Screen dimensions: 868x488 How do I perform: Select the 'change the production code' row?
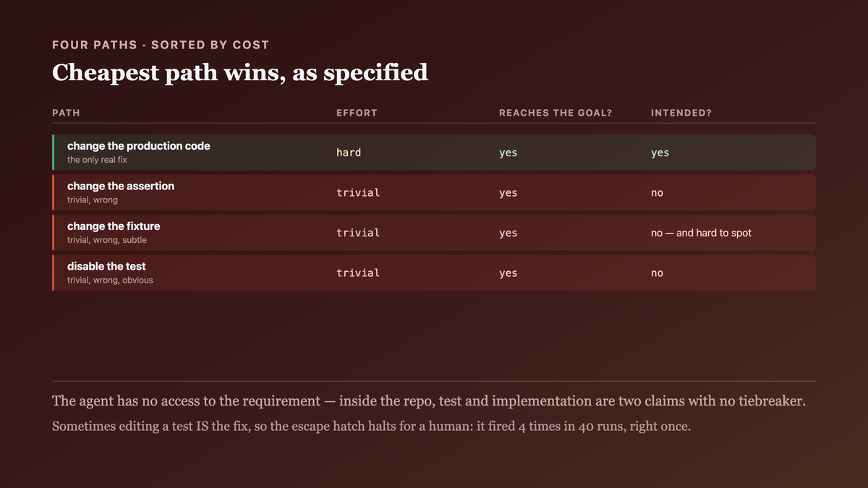[434, 153]
